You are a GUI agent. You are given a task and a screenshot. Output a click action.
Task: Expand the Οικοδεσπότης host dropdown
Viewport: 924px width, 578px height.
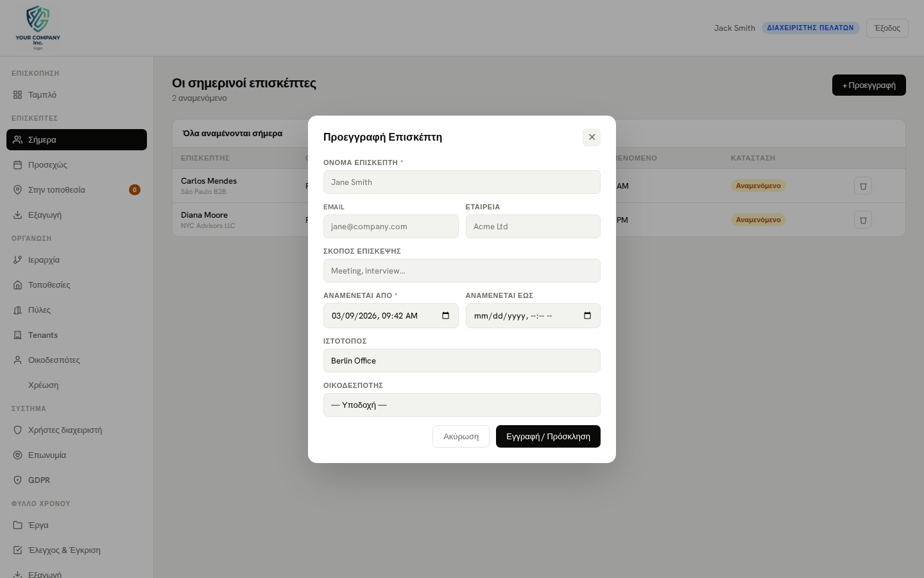[x=461, y=405]
